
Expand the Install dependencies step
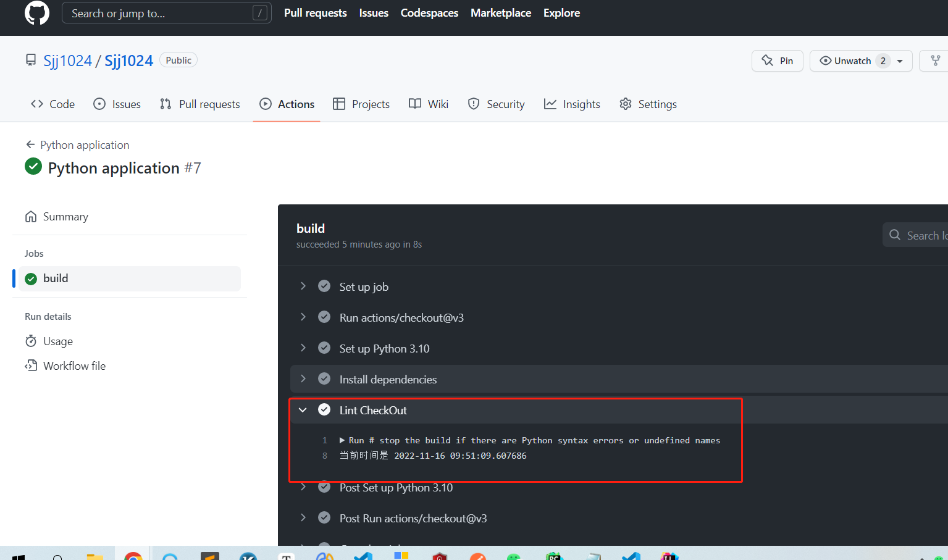[303, 378]
